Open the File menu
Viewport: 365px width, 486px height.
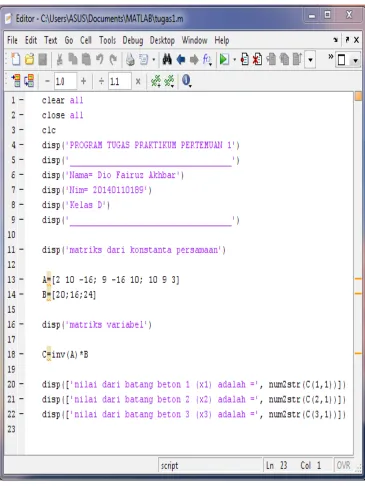[x=12, y=40]
